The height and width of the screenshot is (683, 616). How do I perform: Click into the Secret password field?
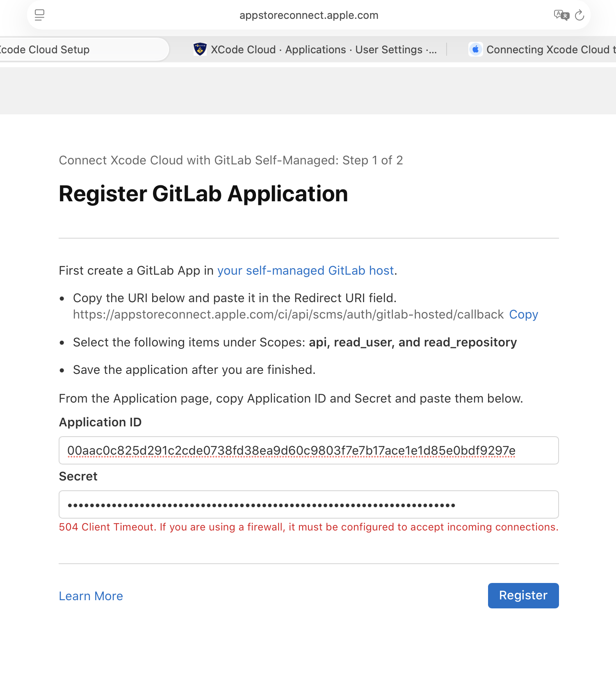point(308,505)
